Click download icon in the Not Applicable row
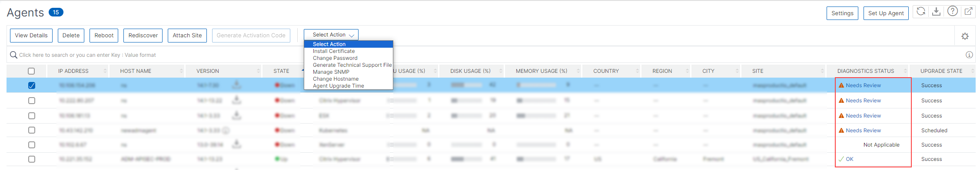This screenshot has height=170, width=980. click(236, 144)
